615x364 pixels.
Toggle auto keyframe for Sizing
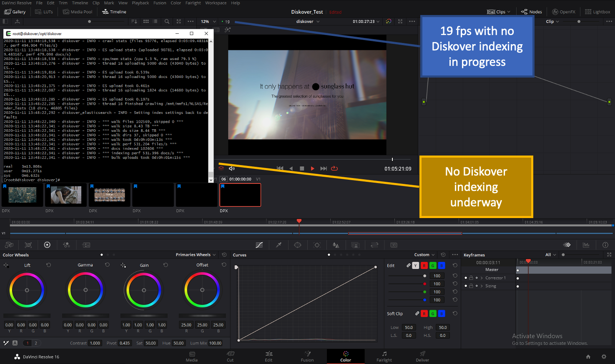click(x=477, y=286)
